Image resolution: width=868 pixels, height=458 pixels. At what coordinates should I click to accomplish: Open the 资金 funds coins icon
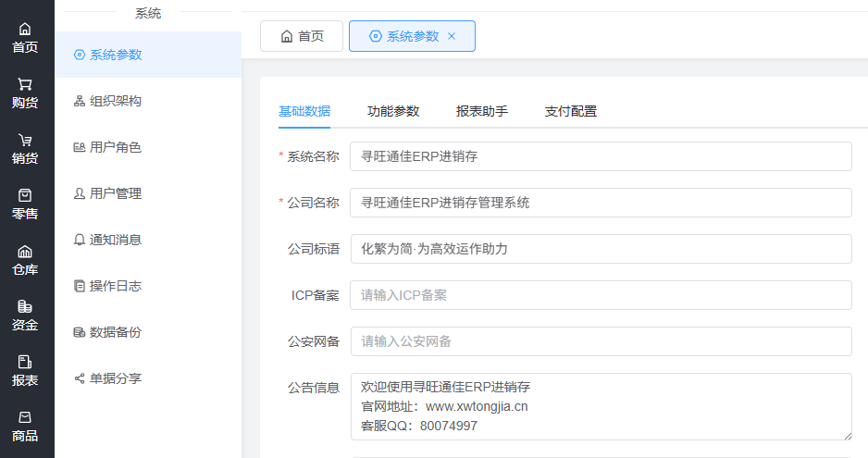[x=25, y=306]
